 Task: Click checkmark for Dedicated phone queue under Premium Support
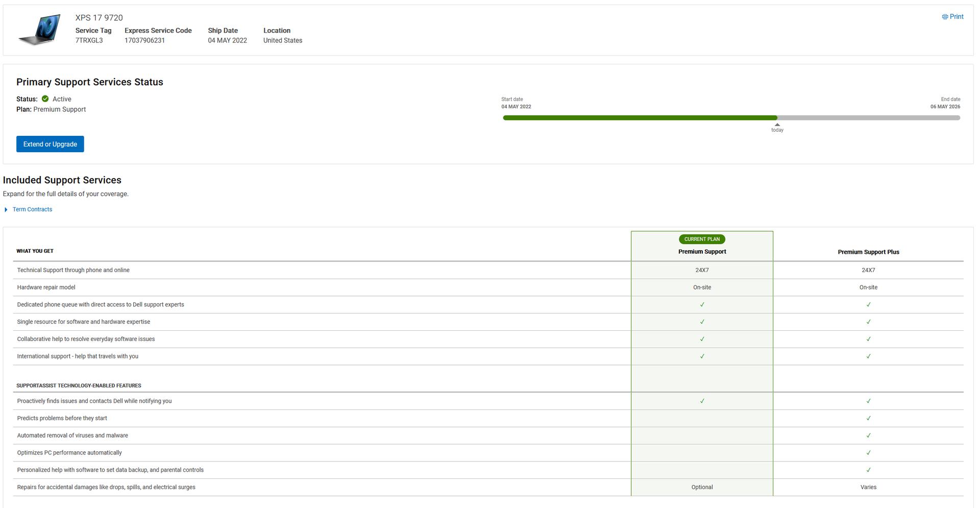pyautogui.click(x=702, y=305)
